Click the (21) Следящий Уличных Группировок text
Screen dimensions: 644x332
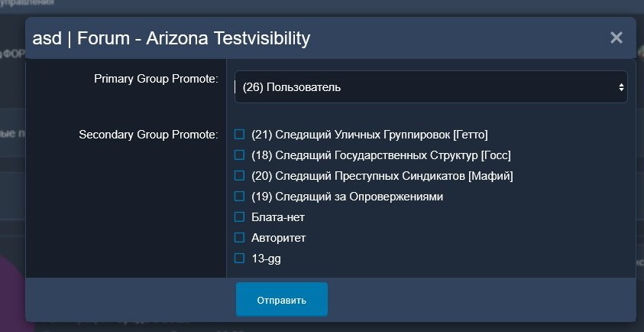tap(369, 135)
